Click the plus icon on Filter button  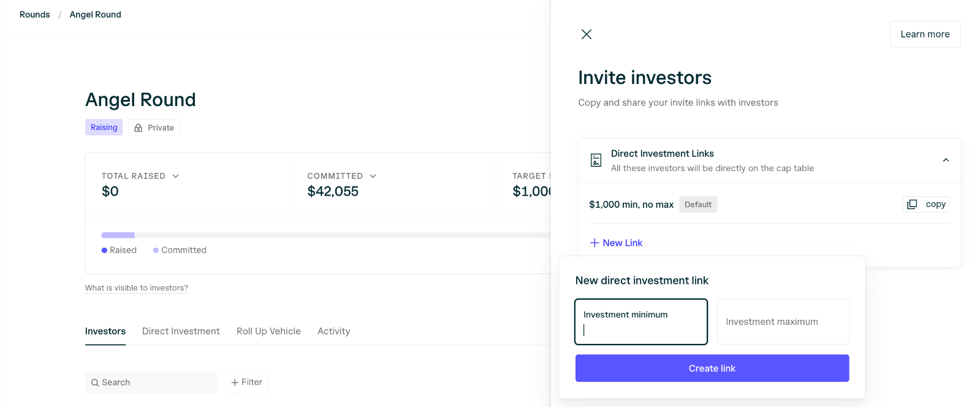235,382
